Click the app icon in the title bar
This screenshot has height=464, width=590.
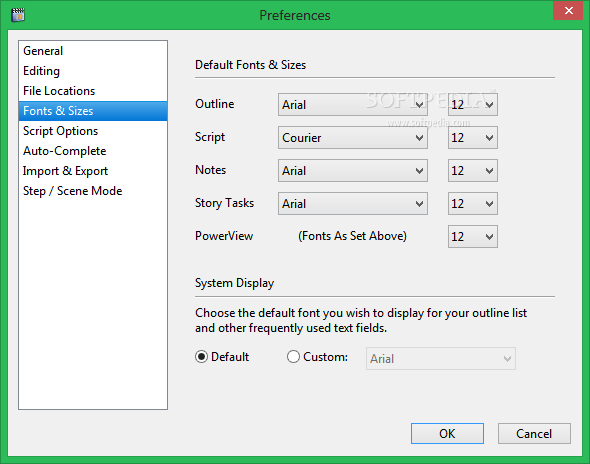click(18, 15)
